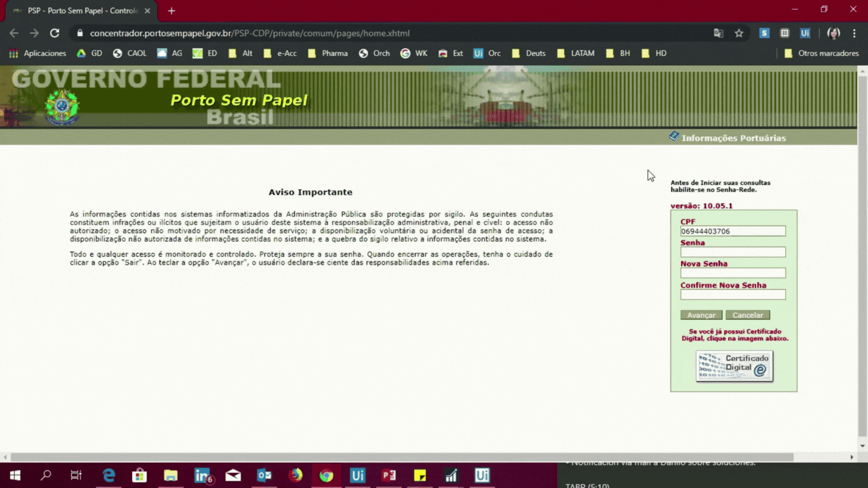Open a new browser tab
The width and height of the screenshot is (868, 488).
[x=171, y=11]
